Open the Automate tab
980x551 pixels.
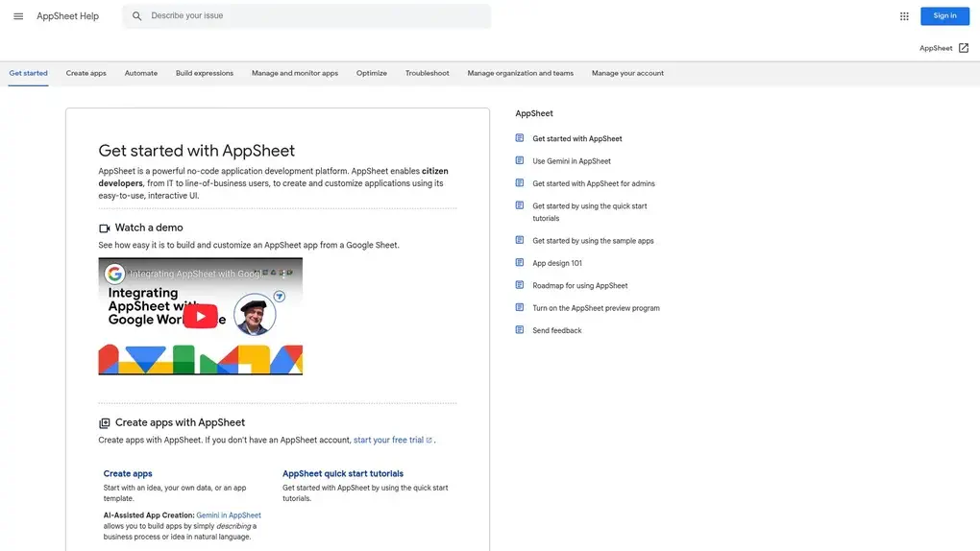[x=140, y=73]
